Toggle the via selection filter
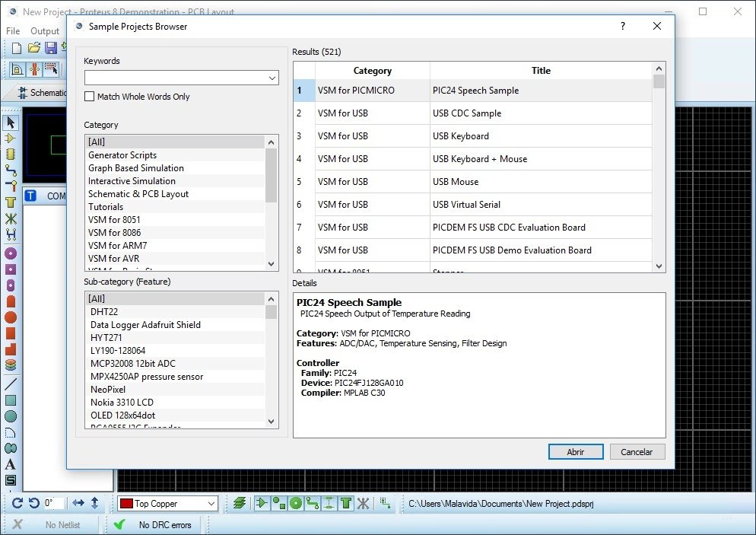 click(296, 504)
